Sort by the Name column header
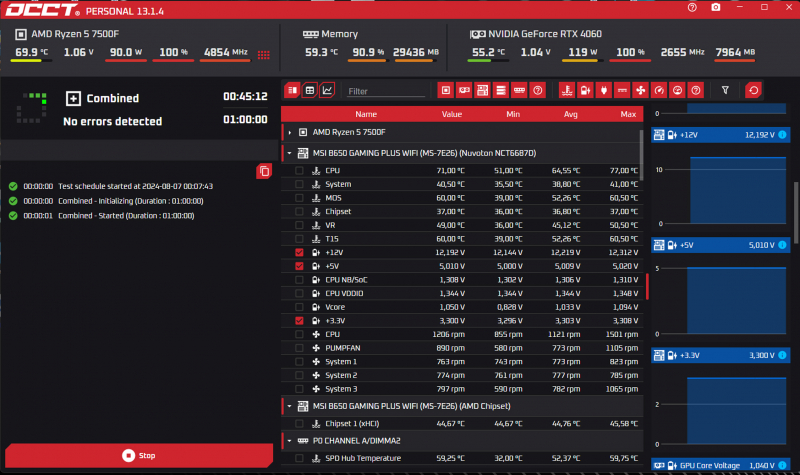The width and height of the screenshot is (800, 475). [x=366, y=114]
